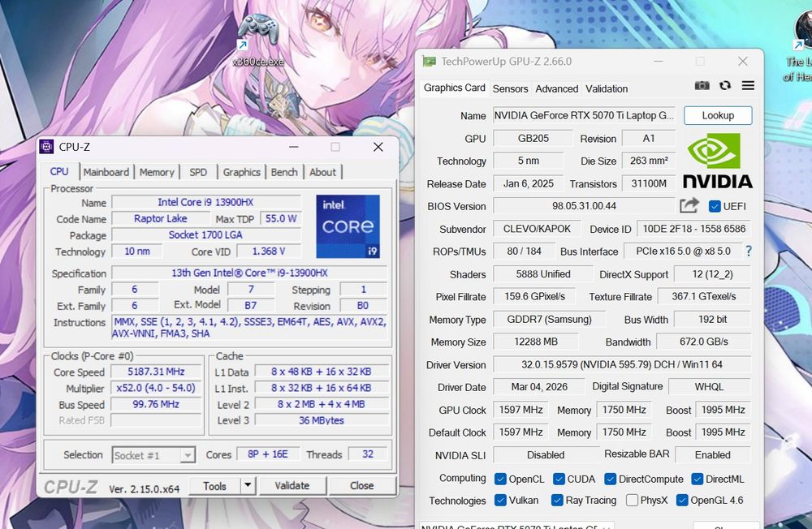Click the GPU Name field in GPU-Z
The width and height of the screenshot is (812, 529).
coord(584,115)
